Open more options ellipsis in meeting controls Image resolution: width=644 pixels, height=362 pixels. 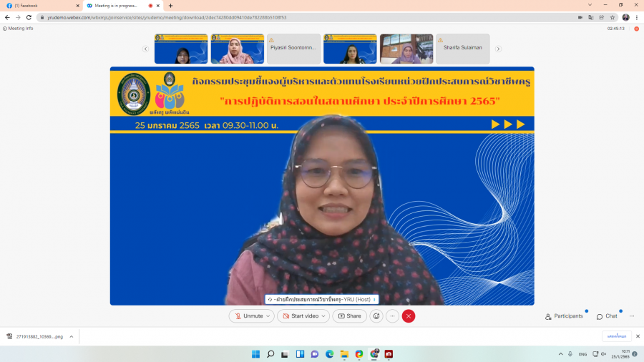(392, 316)
